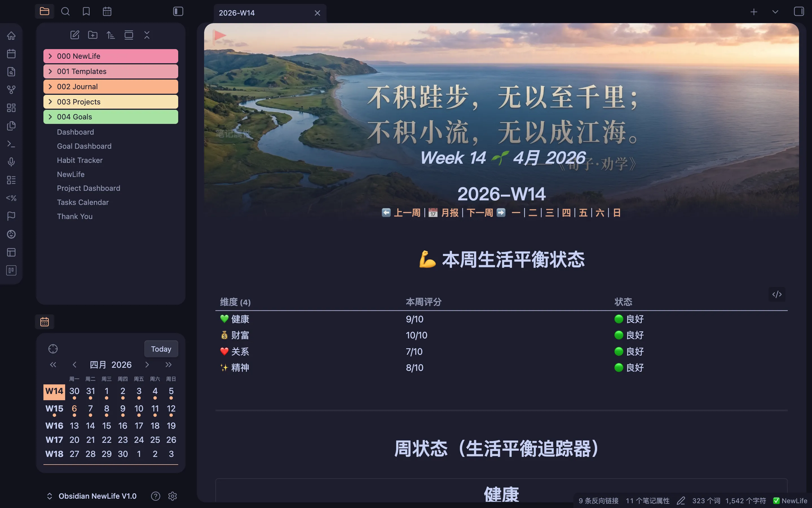Expand the 002 Journal folder
The height and width of the screenshot is (508, 812).
click(111, 87)
